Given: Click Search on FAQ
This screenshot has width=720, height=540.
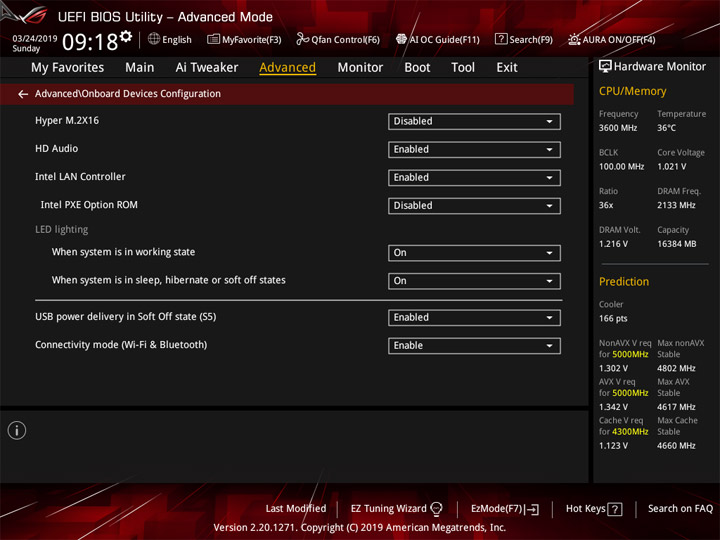Looking at the screenshot, I should pyautogui.click(x=680, y=508).
